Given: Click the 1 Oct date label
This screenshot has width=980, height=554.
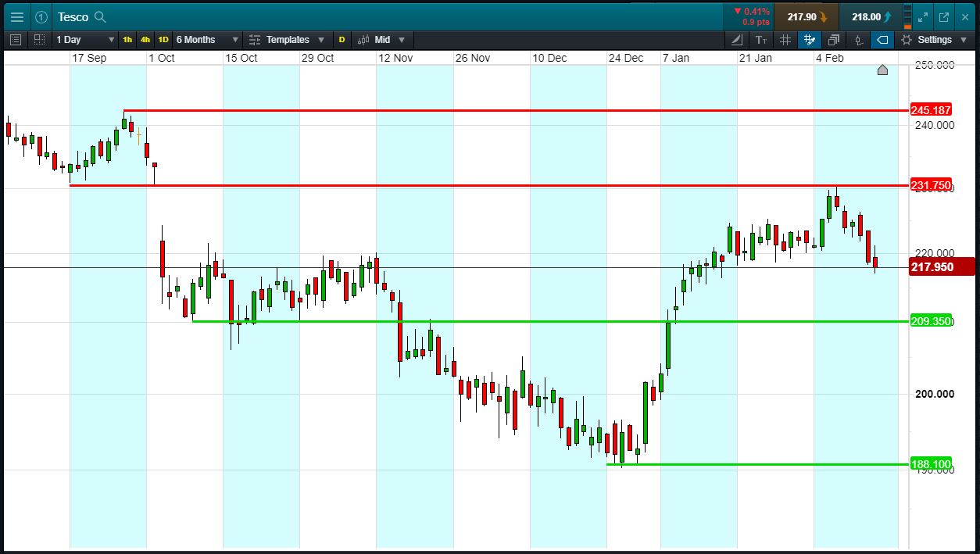Looking at the screenshot, I should tap(162, 58).
